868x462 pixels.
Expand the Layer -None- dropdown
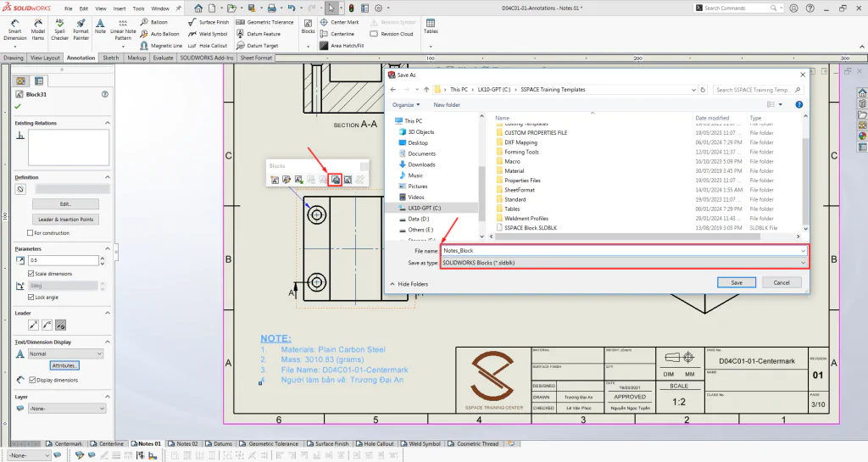click(66, 409)
